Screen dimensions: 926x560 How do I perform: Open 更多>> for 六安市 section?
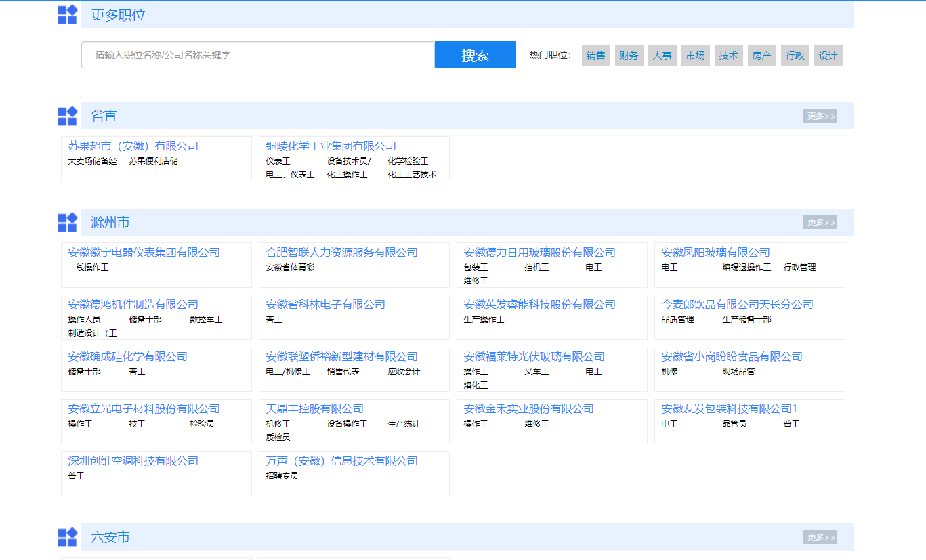(820, 537)
